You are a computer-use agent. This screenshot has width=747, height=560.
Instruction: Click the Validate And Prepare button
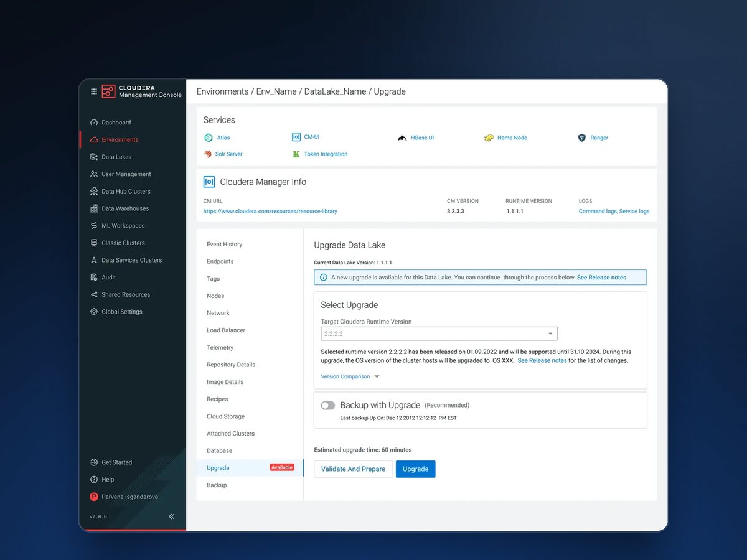pos(353,469)
